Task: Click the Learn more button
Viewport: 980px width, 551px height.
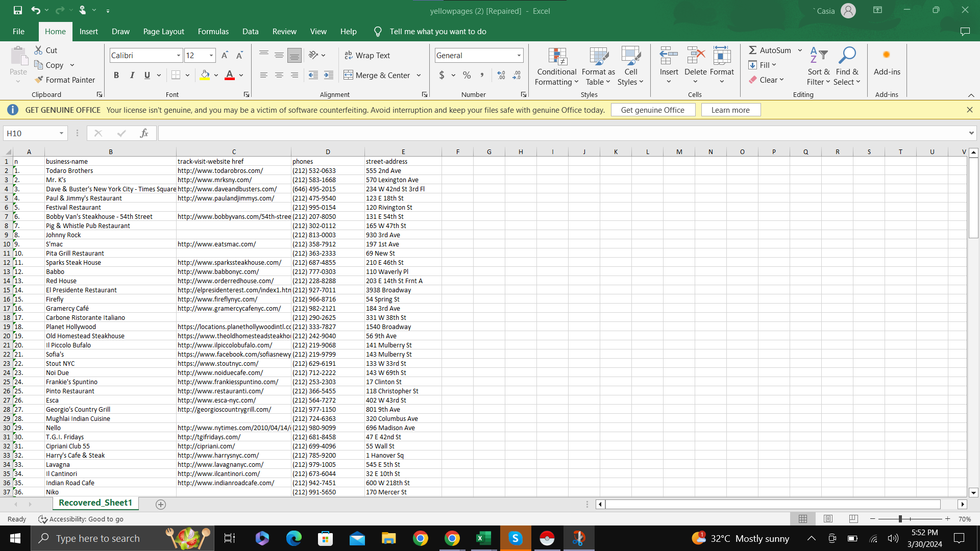Action: pyautogui.click(x=730, y=110)
